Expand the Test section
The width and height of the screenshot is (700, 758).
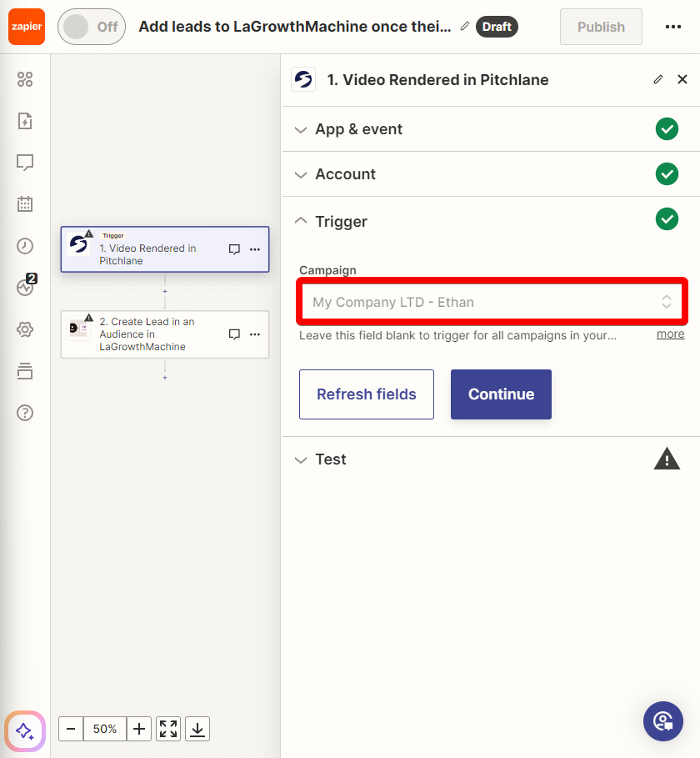[491, 459]
